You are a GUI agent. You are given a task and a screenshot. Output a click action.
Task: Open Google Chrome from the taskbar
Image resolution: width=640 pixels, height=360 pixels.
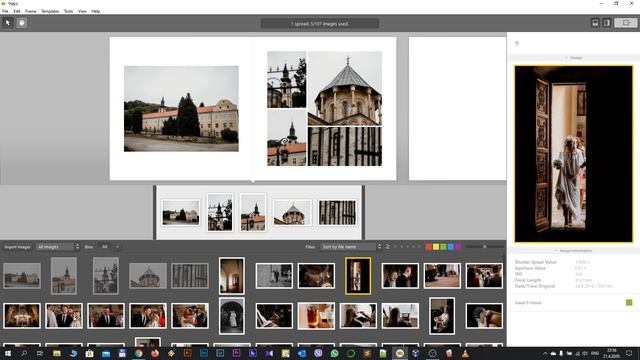138,353
